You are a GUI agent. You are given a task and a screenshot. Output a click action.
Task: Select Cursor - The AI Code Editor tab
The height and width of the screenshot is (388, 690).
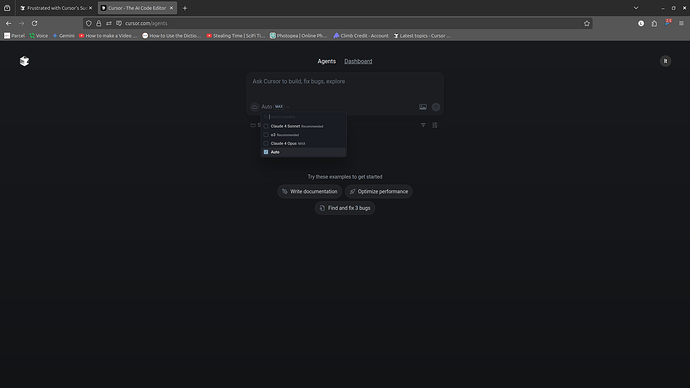tap(137, 8)
